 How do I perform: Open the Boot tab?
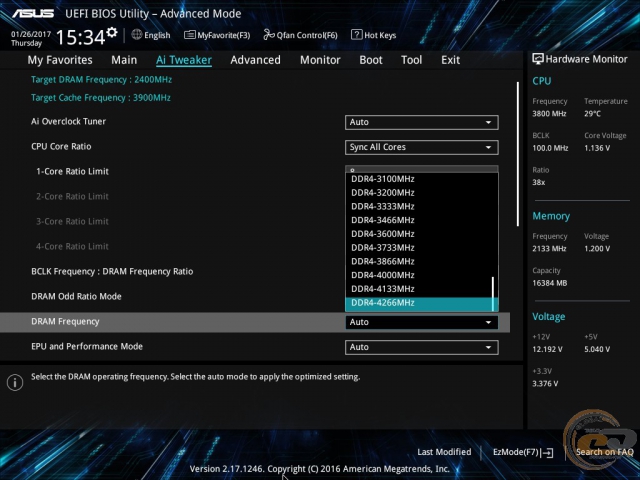pos(371,60)
